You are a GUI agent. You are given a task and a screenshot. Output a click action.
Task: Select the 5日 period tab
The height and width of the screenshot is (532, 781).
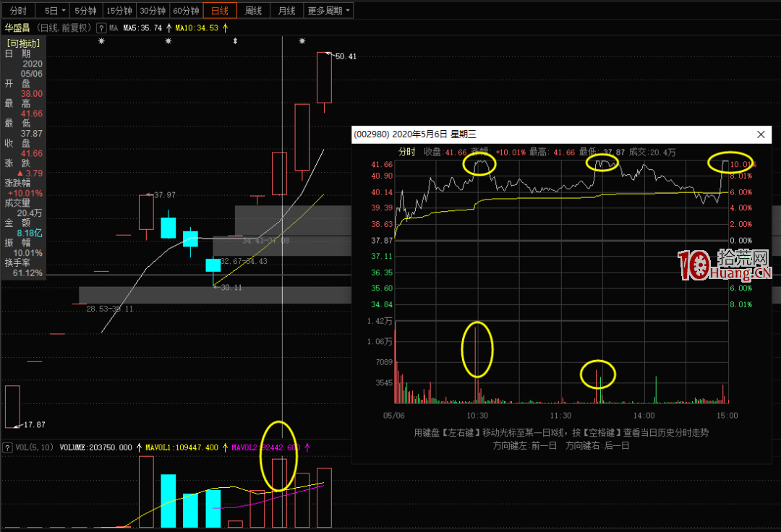51,10
